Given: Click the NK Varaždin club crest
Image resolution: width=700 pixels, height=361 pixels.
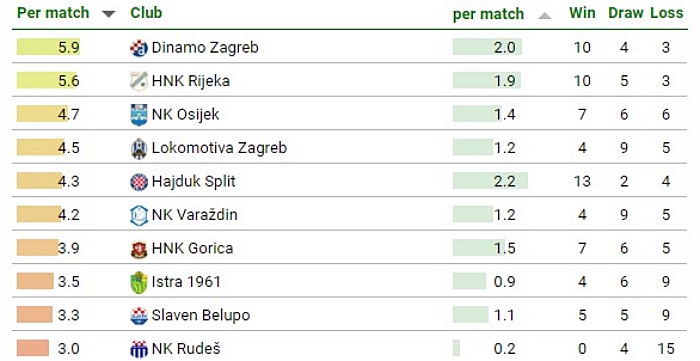Looking at the screenshot, I should pyautogui.click(x=139, y=215).
